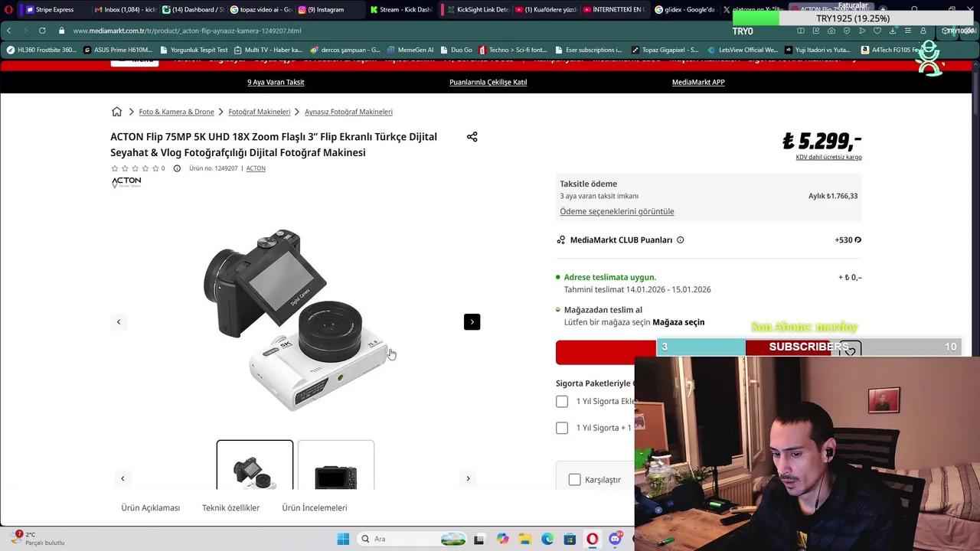Tick the 1 Yıl Sigorta Ekle checkbox

(562, 402)
